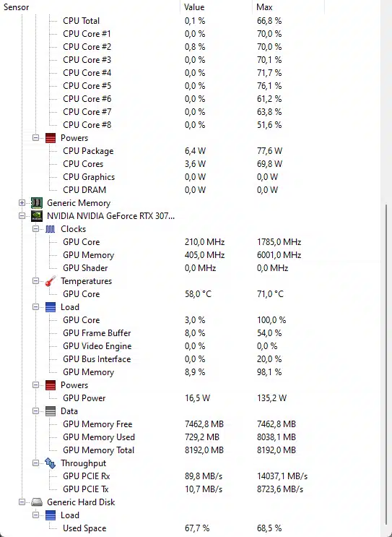Click the GPU Temperatures thermometer icon
The image size is (392, 537).
pos(51,281)
